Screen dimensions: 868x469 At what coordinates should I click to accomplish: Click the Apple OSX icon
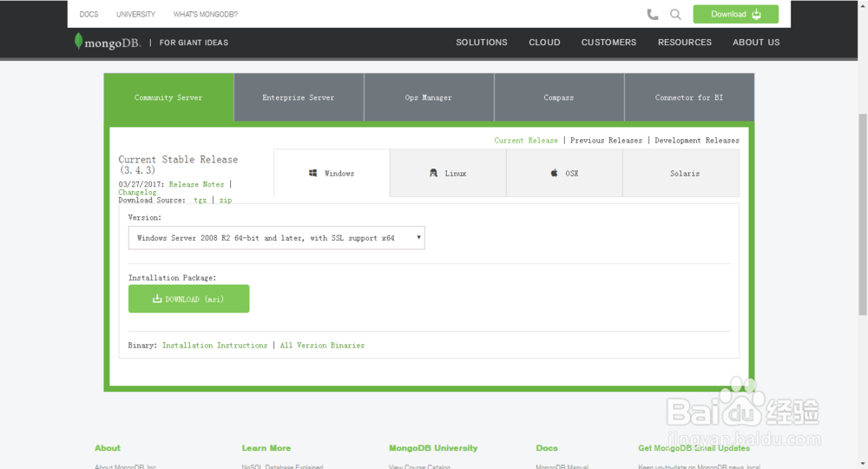click(554, 174)
